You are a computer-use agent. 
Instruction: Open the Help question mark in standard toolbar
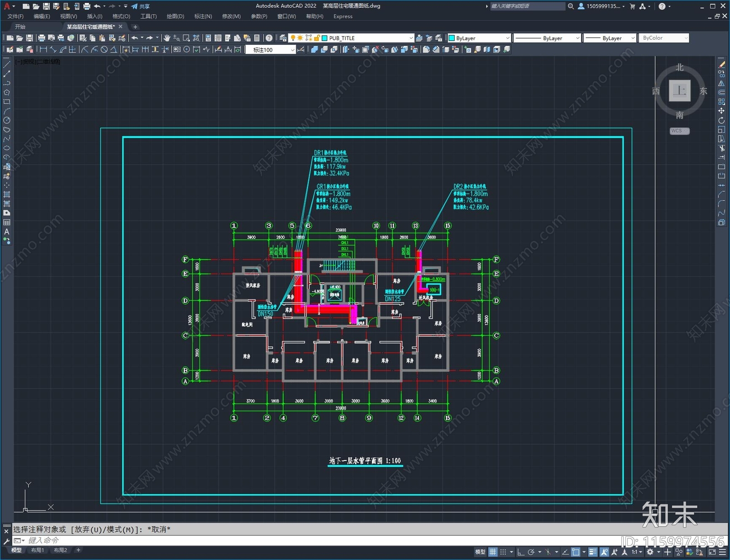click(x=269, y=38)
